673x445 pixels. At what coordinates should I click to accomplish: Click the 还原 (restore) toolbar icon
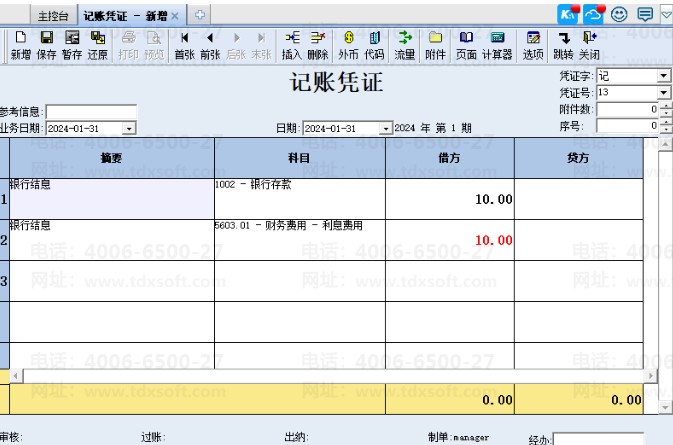[97, 45]
